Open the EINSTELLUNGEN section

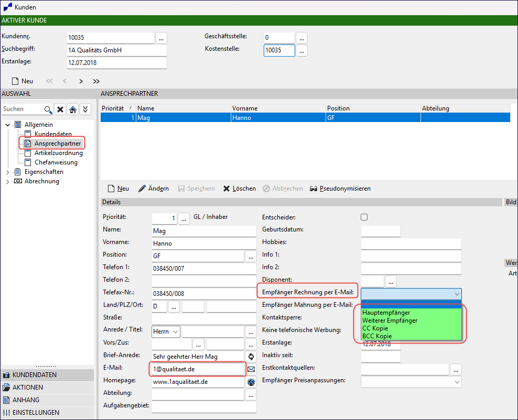click(47, 413)
